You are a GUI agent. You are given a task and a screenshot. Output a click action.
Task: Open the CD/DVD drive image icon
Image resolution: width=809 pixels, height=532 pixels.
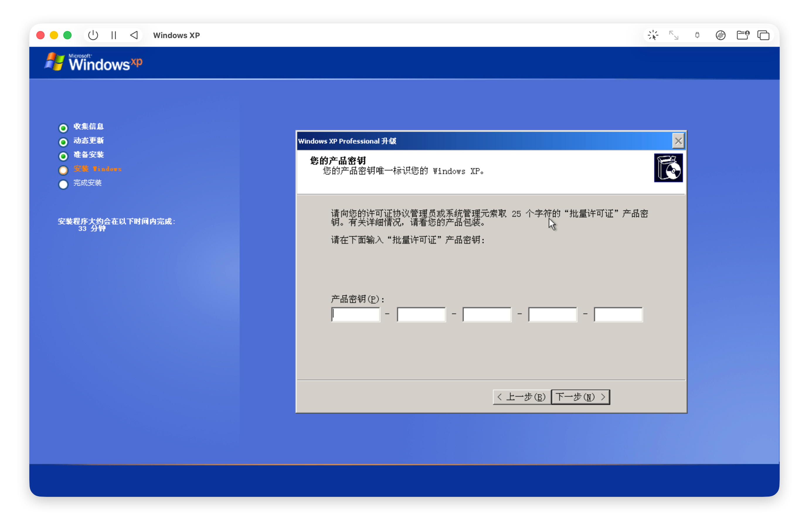pos(720,35)
